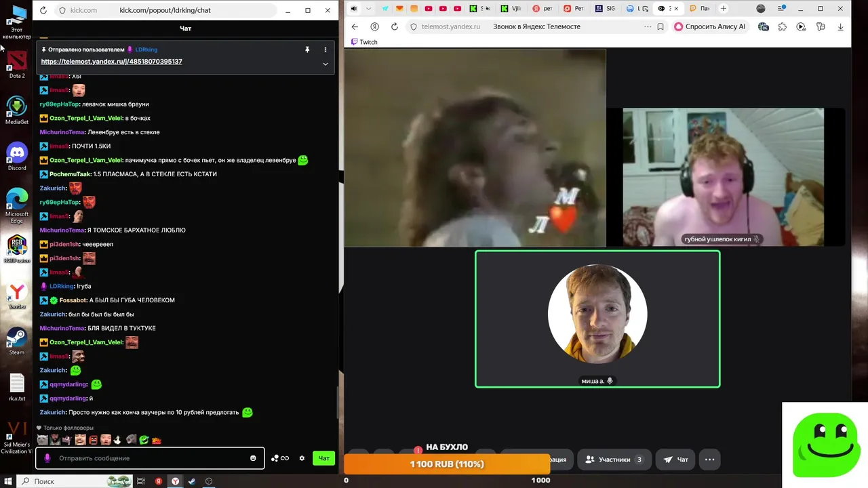Toggle tab audio speaker icon in tab bar
This screenshot has width=868, height=488.
[354, 9]
